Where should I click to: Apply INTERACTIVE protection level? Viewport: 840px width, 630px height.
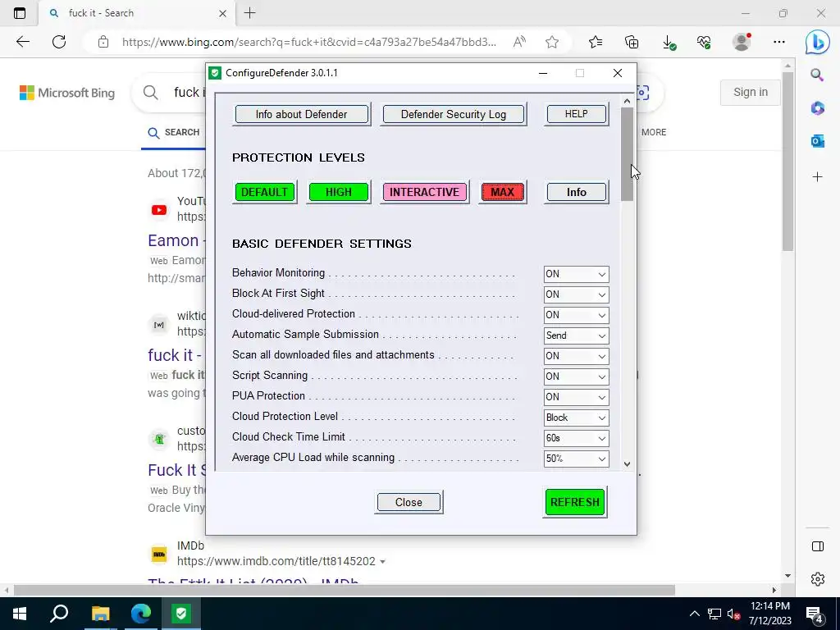[x=424, y=192]
